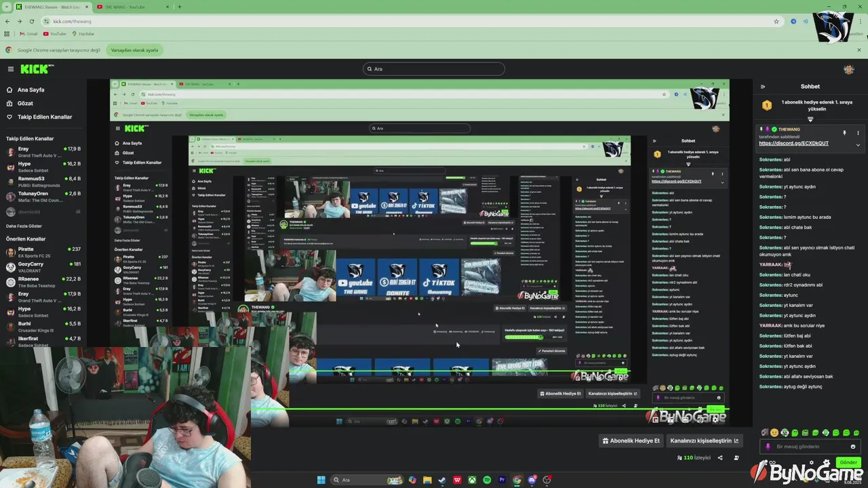The width and height of the screenshot is (868, 488).
Task: Open Premiere Pro from taskbar
Action: coord(502,480)
